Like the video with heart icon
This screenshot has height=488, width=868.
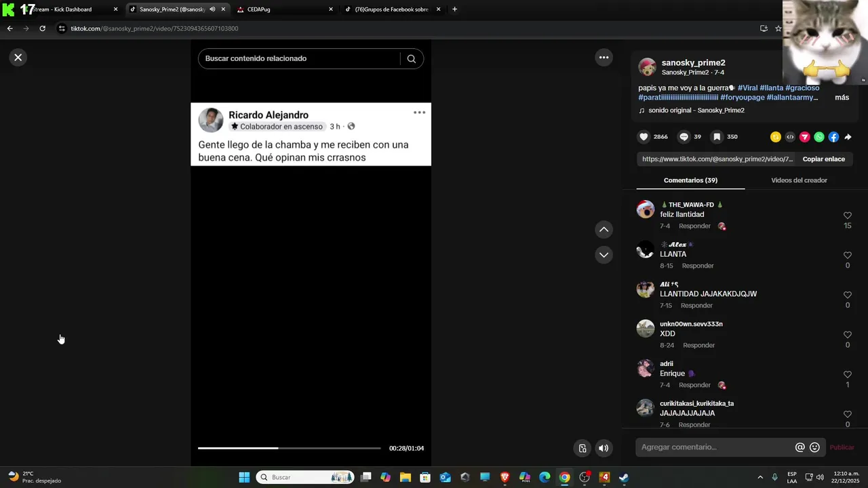coord(644,137)
